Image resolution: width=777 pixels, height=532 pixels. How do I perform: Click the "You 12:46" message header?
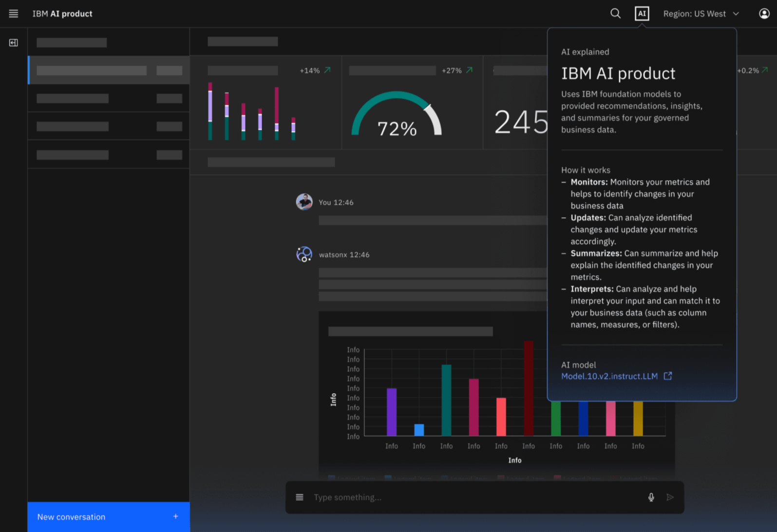[x=336, y=202]
